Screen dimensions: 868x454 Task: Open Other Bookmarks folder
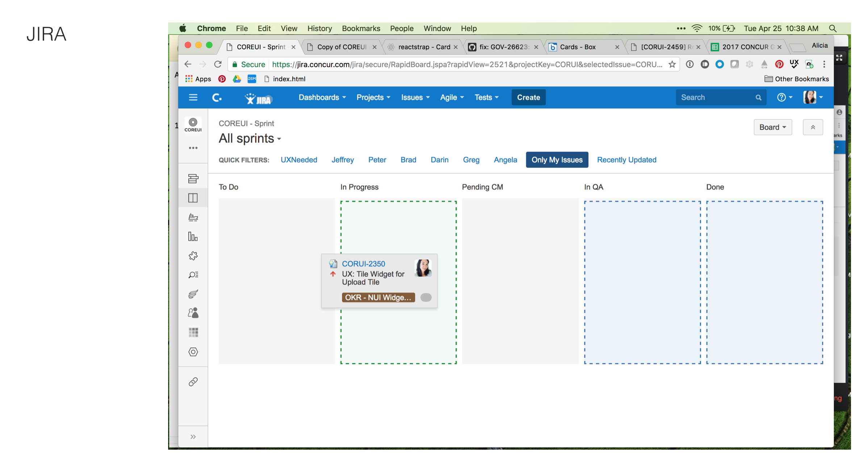click(x=796, y=79)
